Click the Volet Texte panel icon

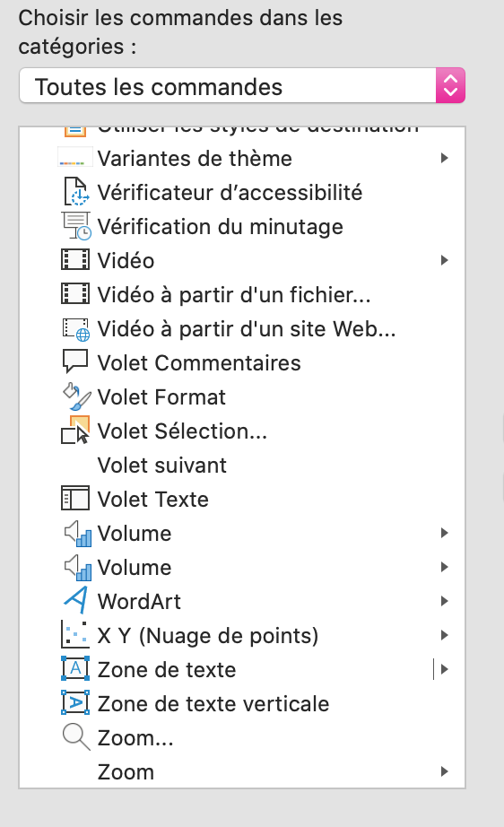75,499
